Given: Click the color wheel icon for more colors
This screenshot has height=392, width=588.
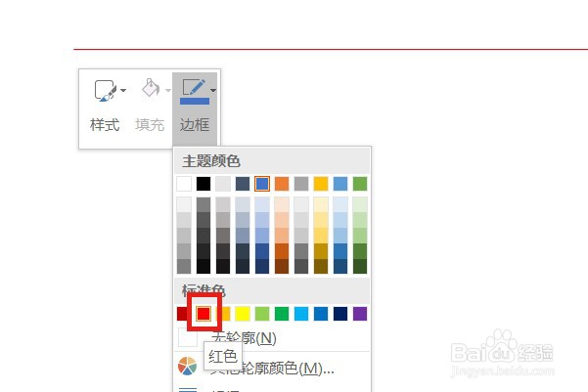Looking at the screenshot, I should (188, 367).
